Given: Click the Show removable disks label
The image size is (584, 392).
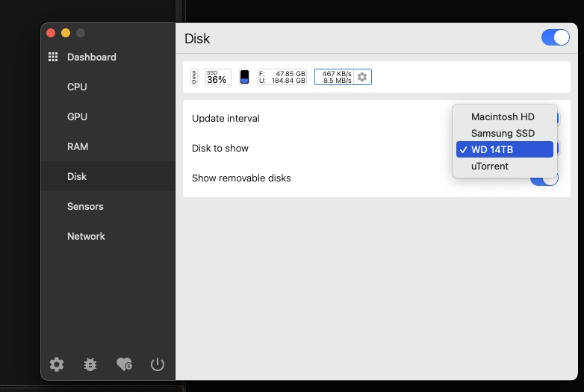Looking at the screenshot, I should click(x=241, y=178).
